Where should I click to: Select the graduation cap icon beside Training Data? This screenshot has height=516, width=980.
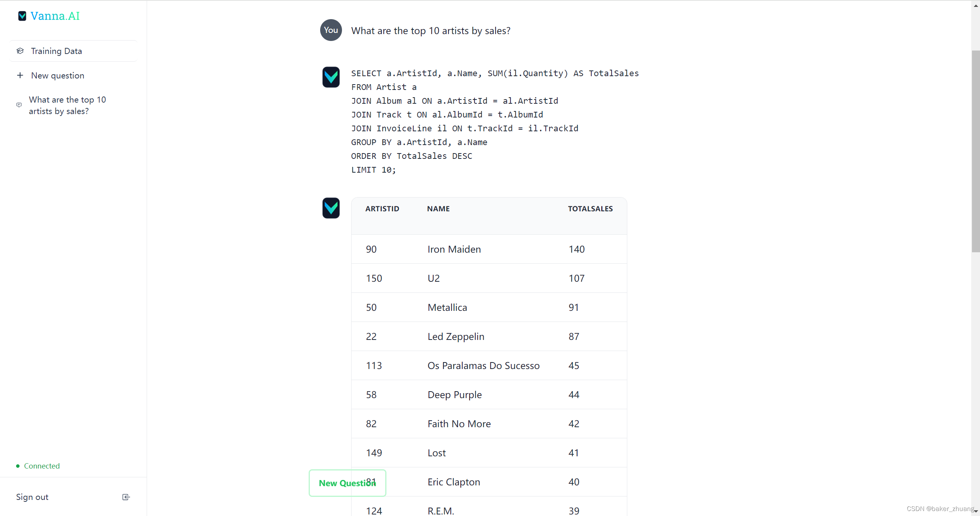tap(20, 51)
